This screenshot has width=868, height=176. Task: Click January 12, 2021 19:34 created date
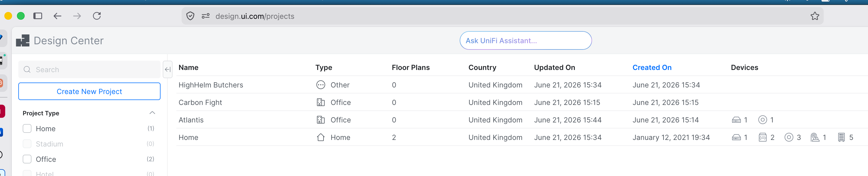671,137
